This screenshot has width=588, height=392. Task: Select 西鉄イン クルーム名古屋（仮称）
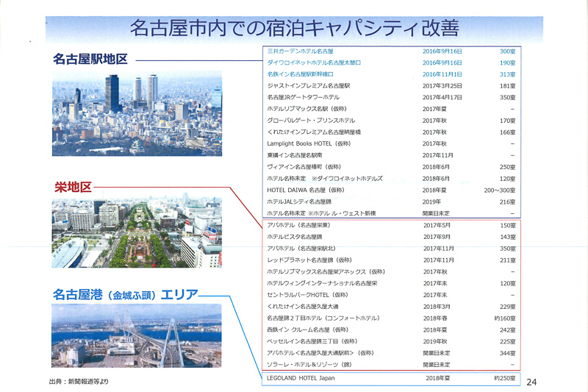coord(308,330)
